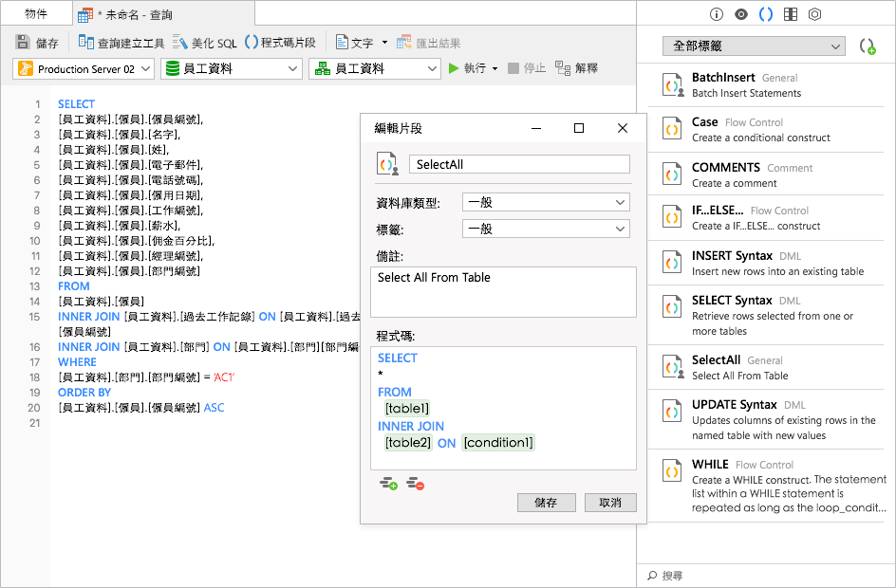Expand the 資料庫類型 dropdown
Viewport: 896px width, 588px height.
point(546,202)
